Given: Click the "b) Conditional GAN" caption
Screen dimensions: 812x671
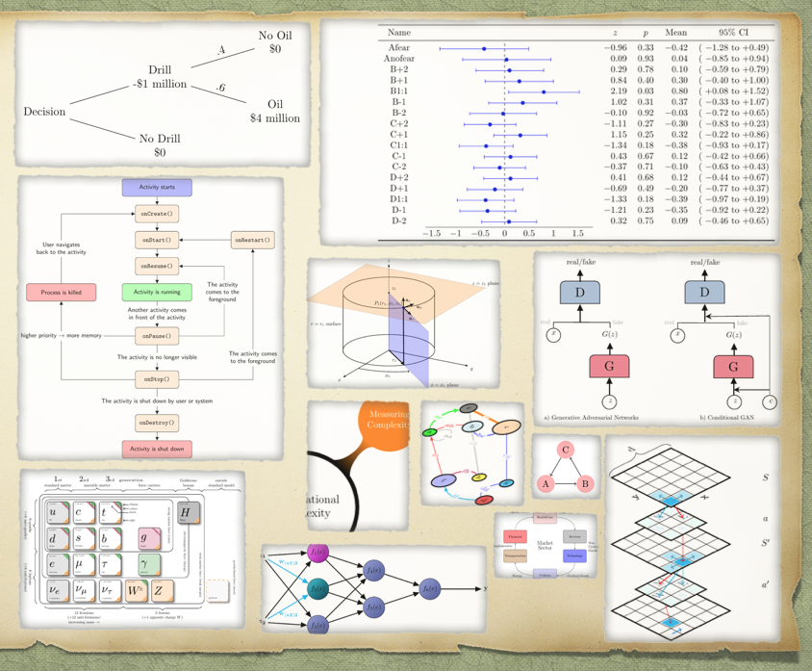Looking at the screenshot, I should [727, 418].
